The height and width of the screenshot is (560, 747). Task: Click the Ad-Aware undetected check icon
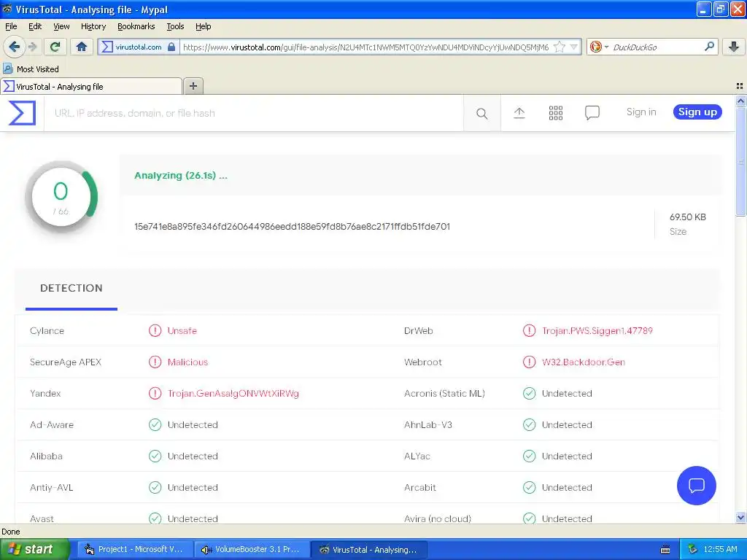point(155,425)
